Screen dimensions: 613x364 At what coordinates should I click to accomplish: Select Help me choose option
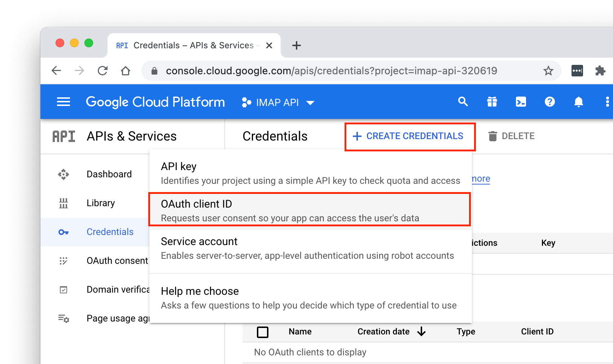[311, 298]
